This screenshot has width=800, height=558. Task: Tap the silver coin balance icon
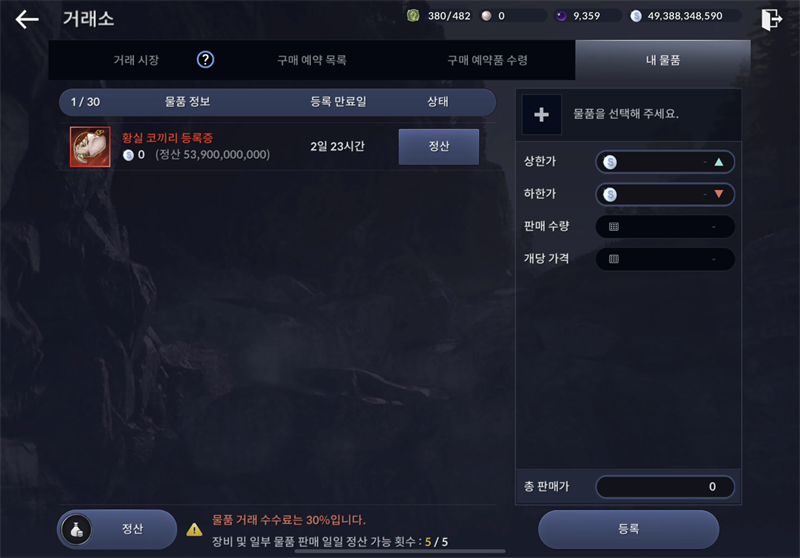tap(636, 16)
